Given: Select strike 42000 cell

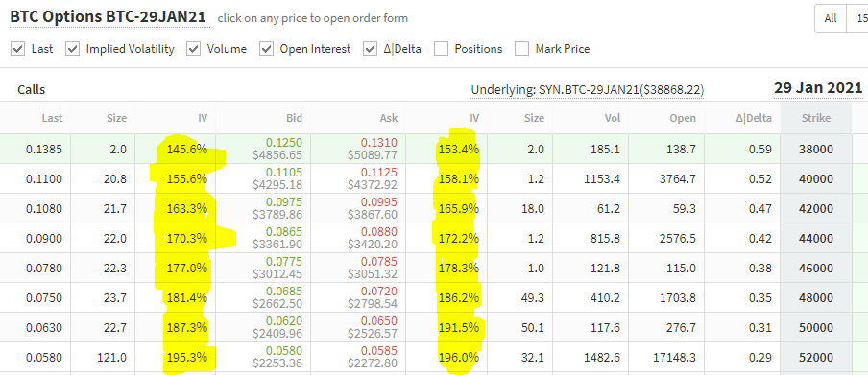Looking at the screenshot, I should pos(816,208).
